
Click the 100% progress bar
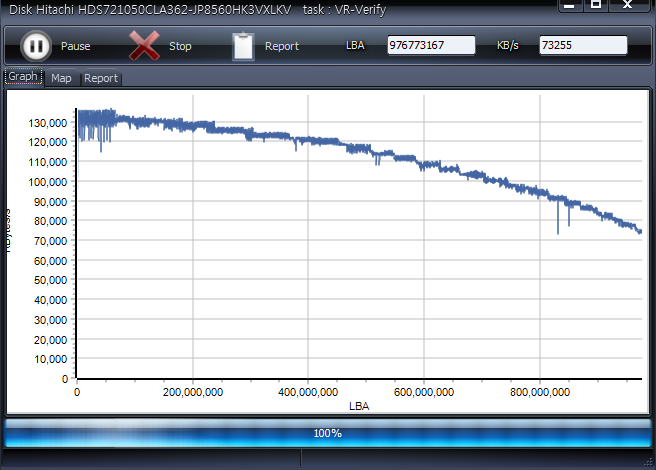328,433
